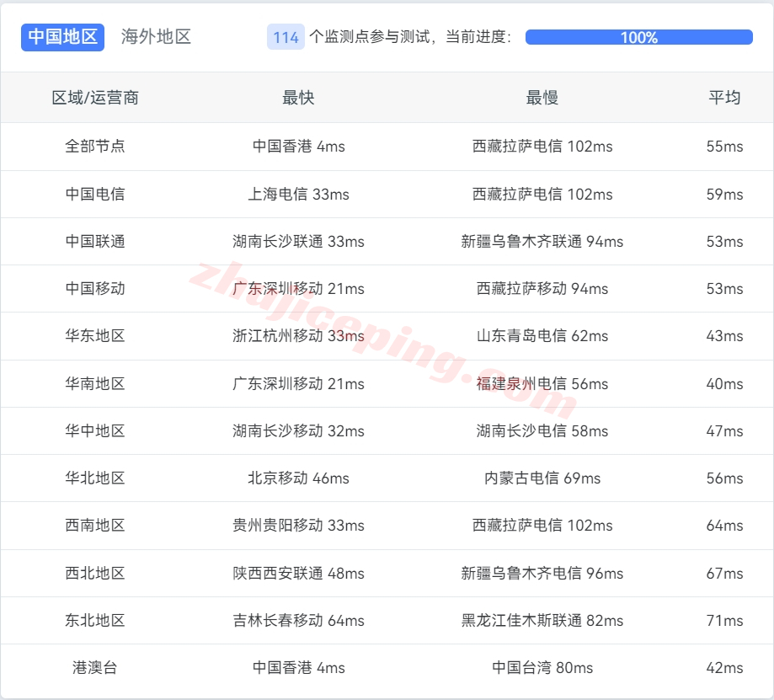
Task: Click the 黑龙江佳木斯联通 82ms cell
Action: [x=542, y=621]
